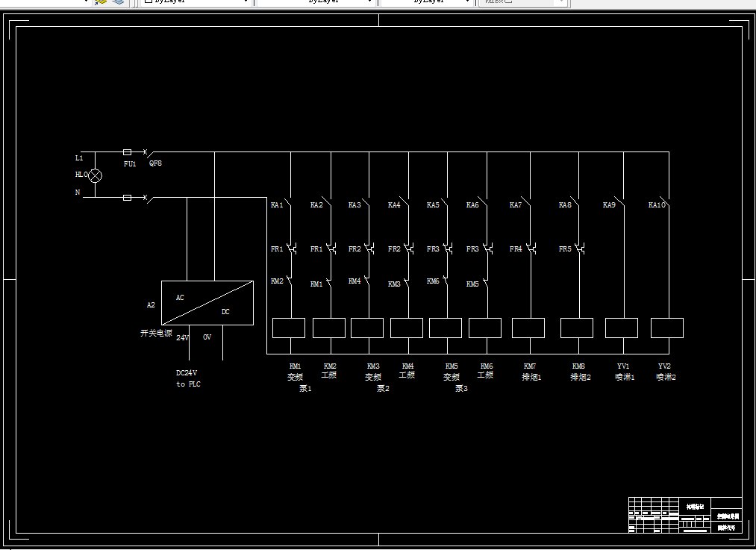Click the 0V output terminal label
The height and width of the screenshot is (550, 756).
click(207, 337)
